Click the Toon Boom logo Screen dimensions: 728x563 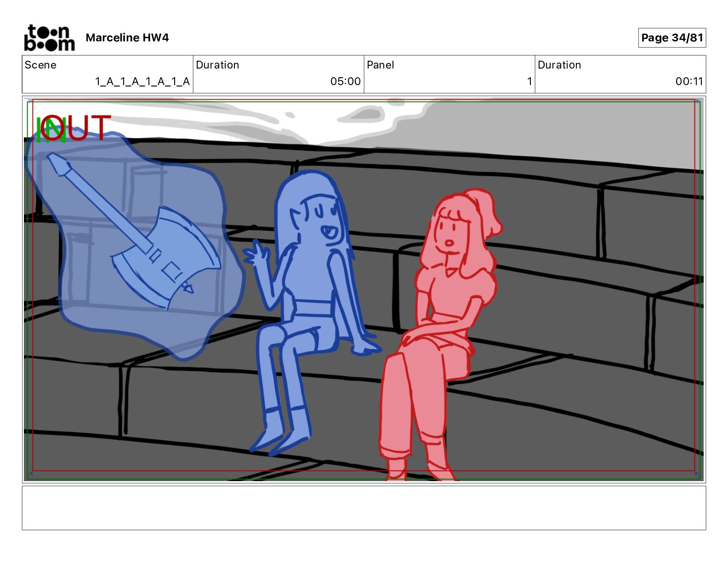click(x=49, y=38)
